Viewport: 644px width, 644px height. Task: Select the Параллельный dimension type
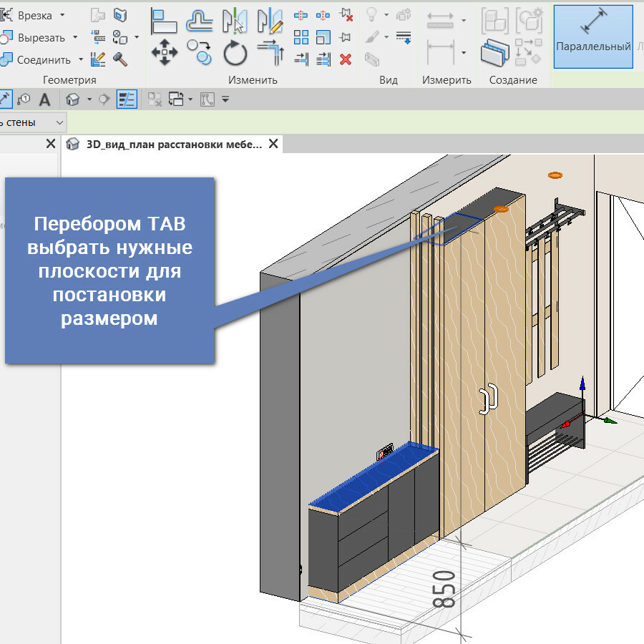coord(593,36)
